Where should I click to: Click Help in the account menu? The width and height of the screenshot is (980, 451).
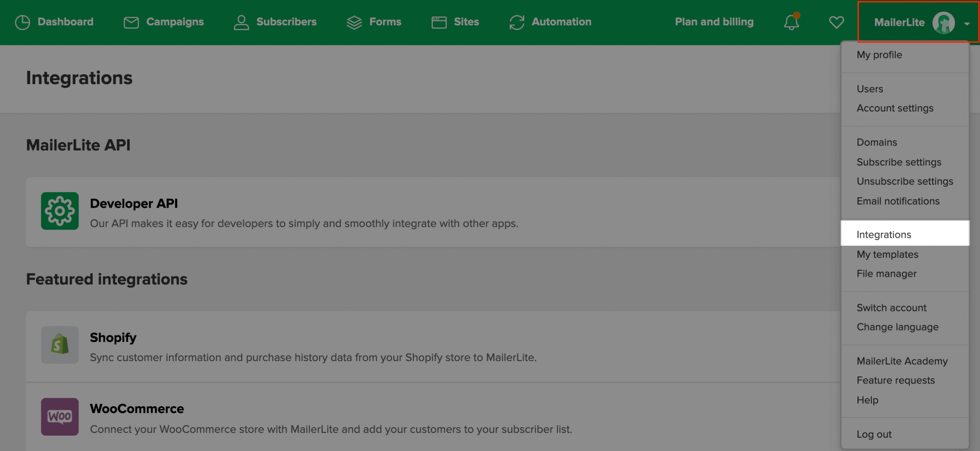(868, 400)
